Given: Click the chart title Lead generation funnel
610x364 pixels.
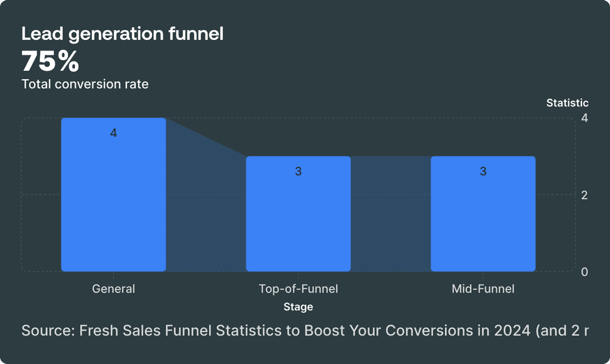Looking at the screenshot, I should (x=122, y=34).
